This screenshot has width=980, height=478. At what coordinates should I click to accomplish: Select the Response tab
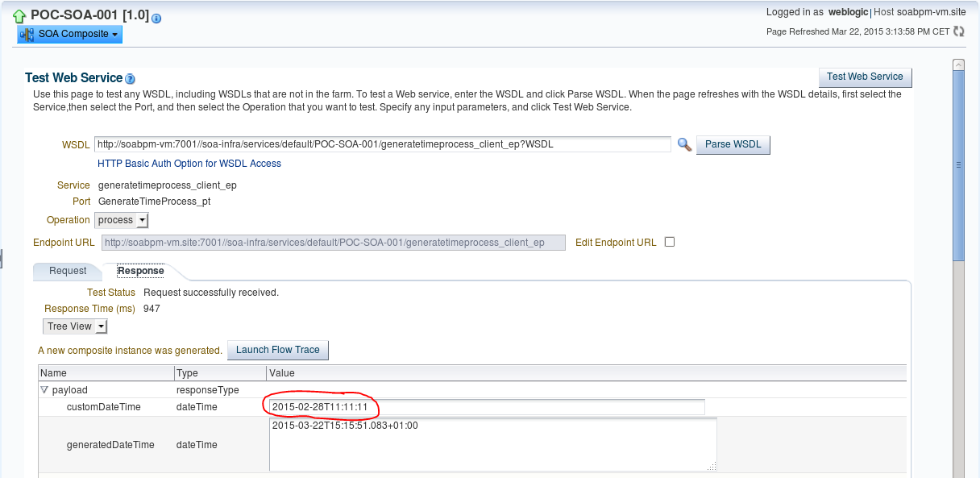139,271
